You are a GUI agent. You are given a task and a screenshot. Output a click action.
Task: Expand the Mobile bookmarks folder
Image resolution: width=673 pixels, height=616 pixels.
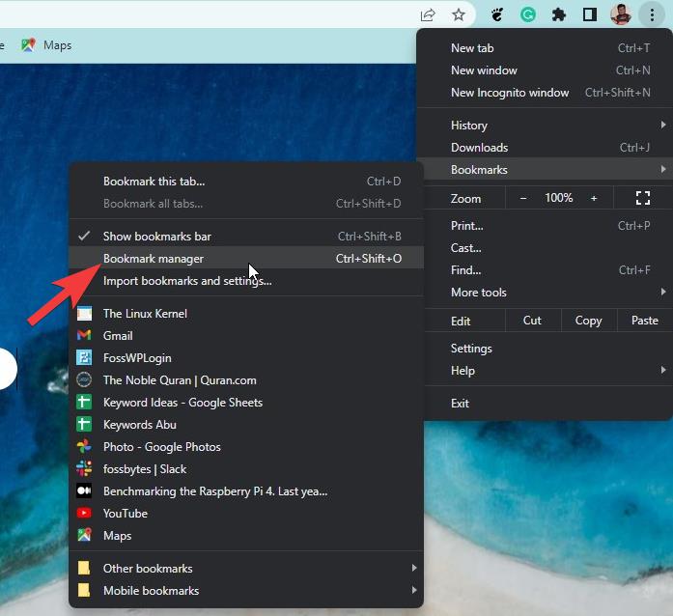(246, 591)
